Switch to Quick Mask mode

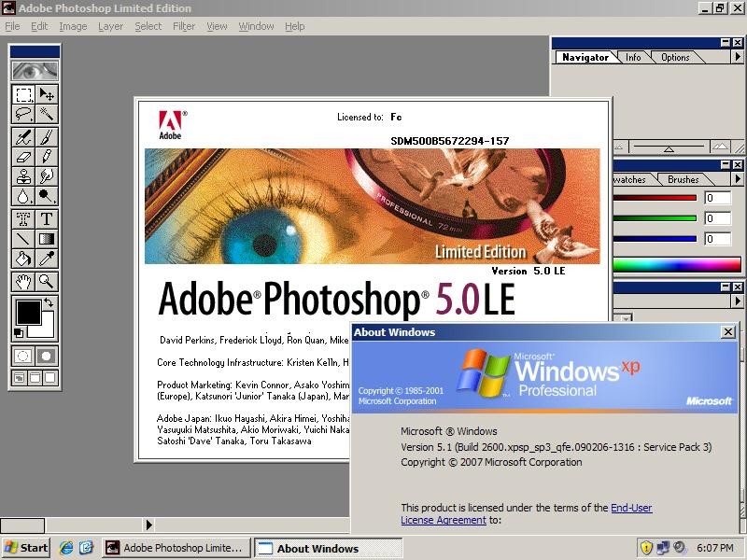click(47, 356)
